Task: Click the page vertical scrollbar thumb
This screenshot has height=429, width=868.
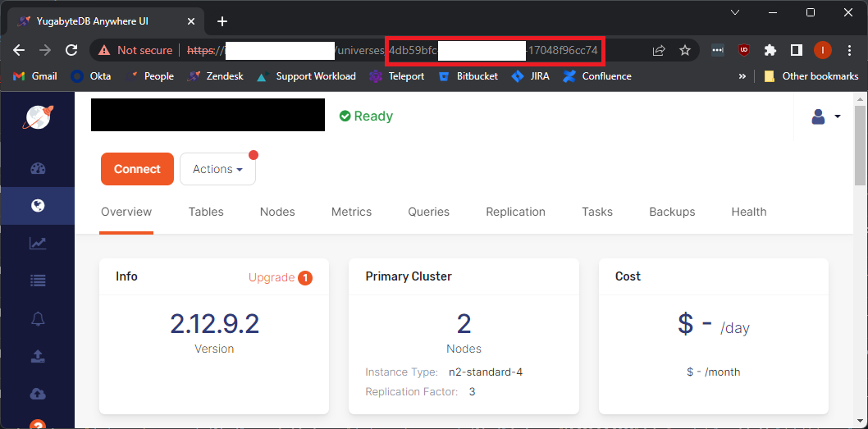Action: click(860, 145)
